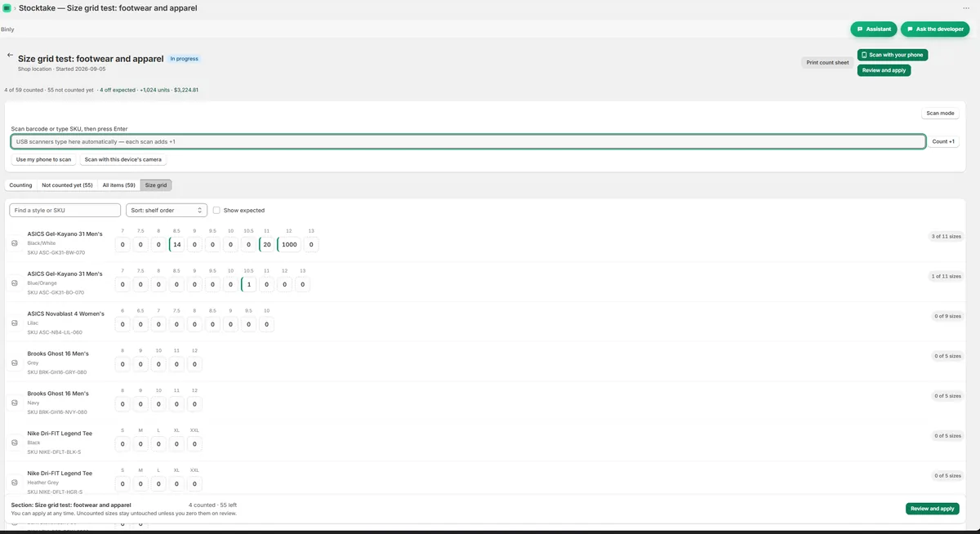Viewport: 980px width, 534px height.
Task: Edit size 12 count 1000 for Gel-Kayano Black/White
Action: (289, 244)
